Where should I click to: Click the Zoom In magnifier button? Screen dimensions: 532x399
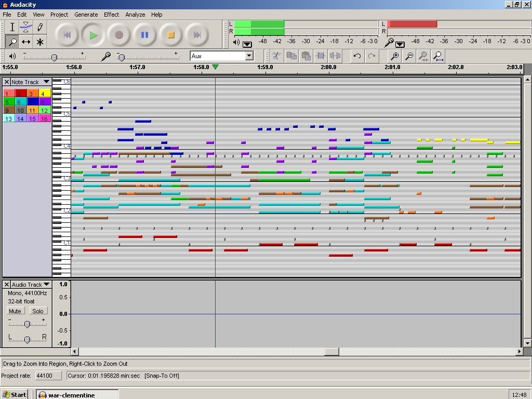tap(395, 56)
